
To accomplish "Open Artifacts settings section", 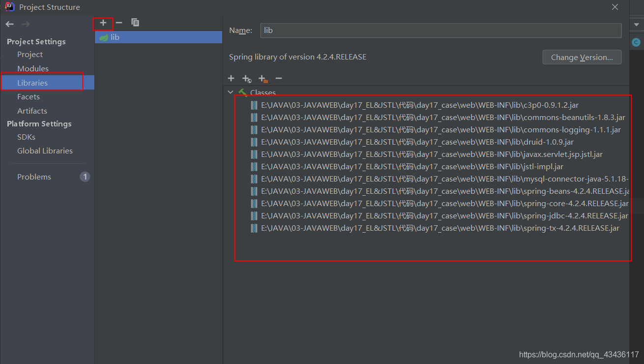I will click(x=32, y=111).
